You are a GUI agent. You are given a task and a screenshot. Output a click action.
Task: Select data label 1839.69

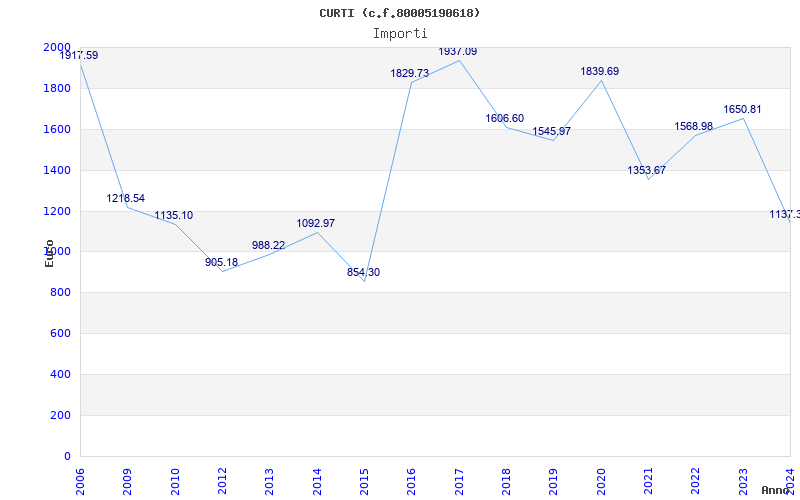point(599,72)
